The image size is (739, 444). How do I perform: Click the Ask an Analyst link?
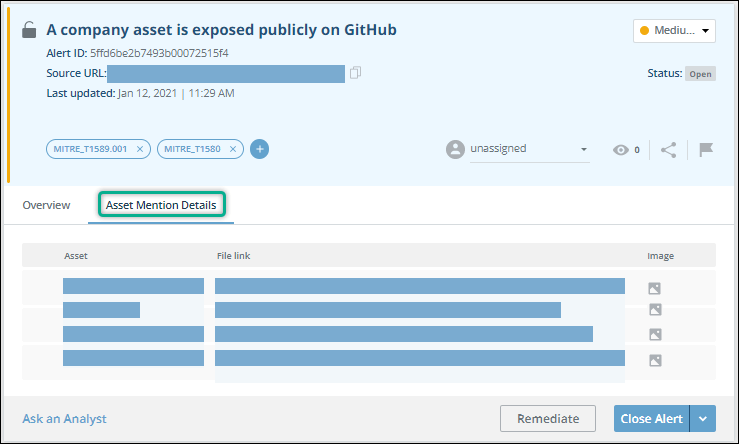(x=64, y=419)
